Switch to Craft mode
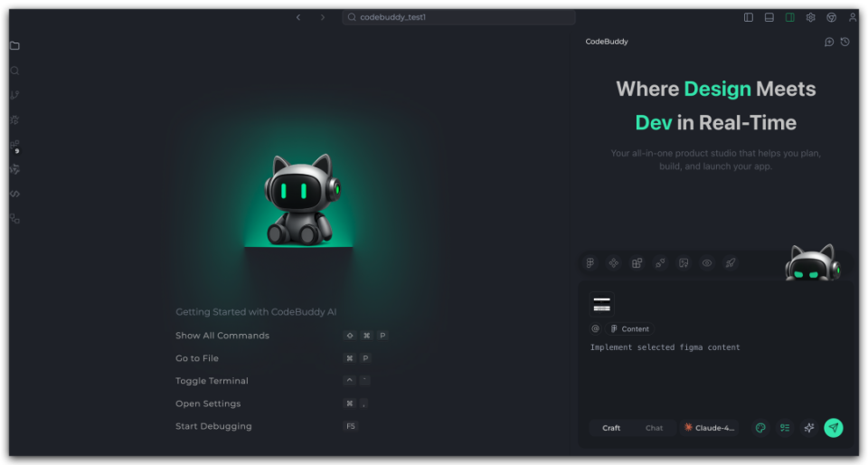 pyautogui.click(x=611, y=428)
